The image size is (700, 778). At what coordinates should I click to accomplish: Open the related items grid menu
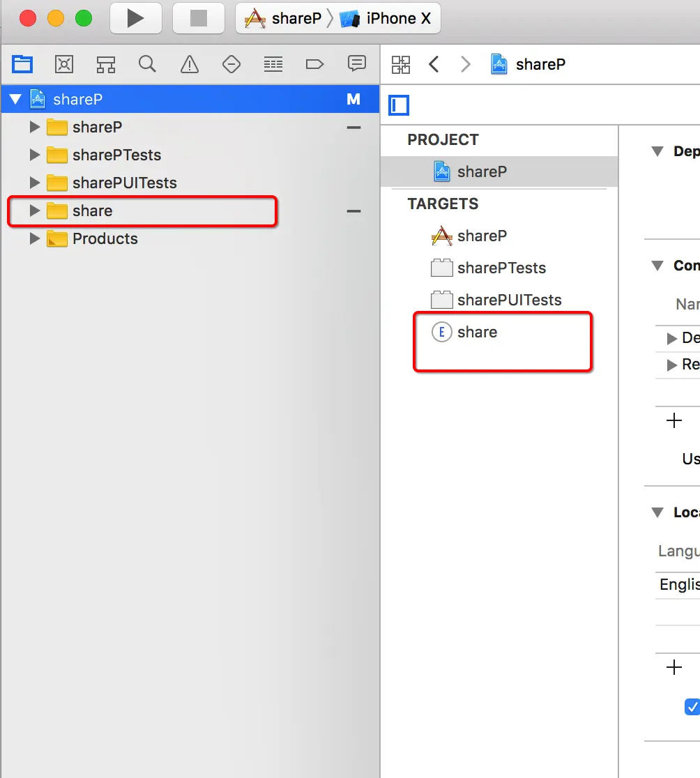(401, 65)
